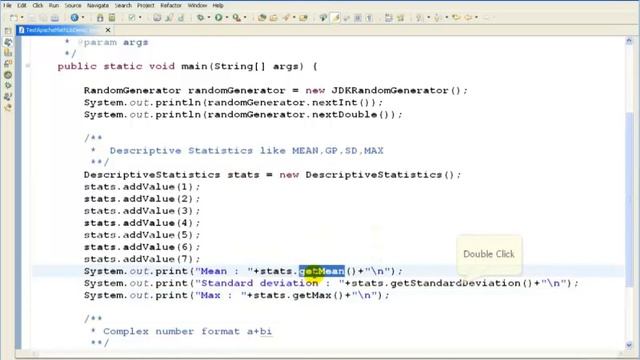
Task: Run the program with green Run icon
Action: (219, 18)
